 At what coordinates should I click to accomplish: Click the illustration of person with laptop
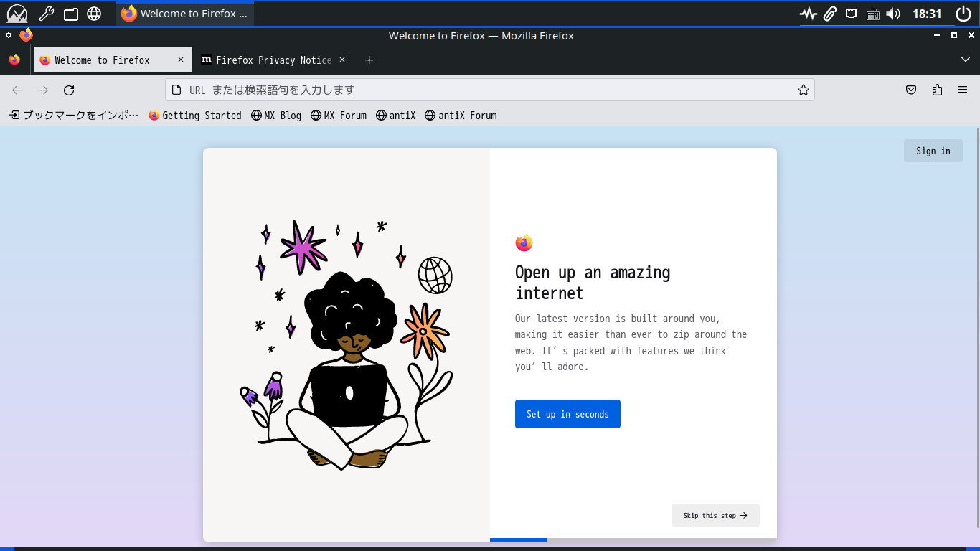pyautogui.click(x=347, y=344)
